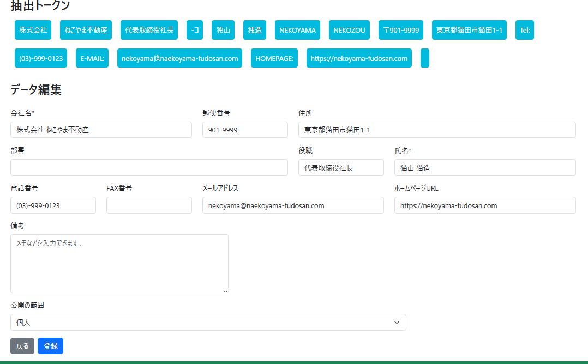Click the 会社名 input field
The image size is (588, 364).
pos(101,130)
